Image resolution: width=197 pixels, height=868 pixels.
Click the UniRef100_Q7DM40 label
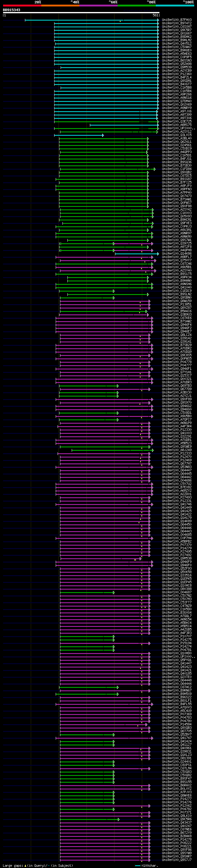176,101
